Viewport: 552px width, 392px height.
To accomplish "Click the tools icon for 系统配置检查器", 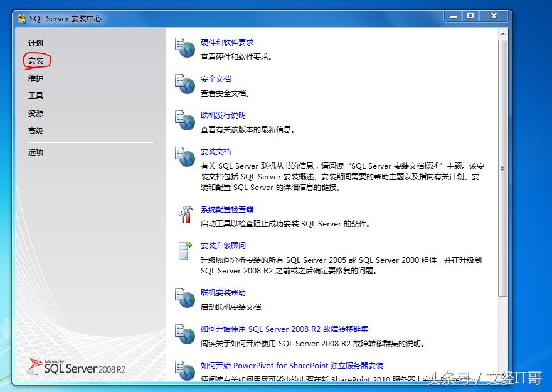I will 184,214.
